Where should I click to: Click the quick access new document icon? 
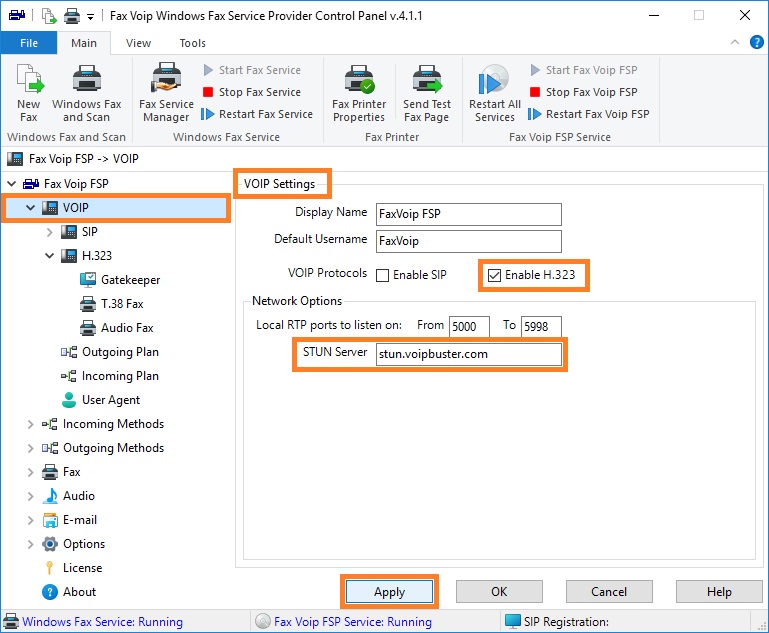point(49,16)
